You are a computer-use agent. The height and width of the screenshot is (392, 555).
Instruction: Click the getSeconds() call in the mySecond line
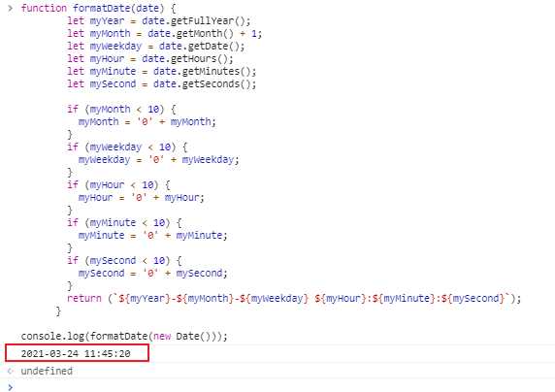point(219,83)
